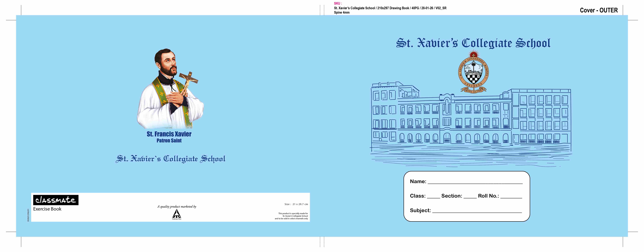Click the "Class:" label
The image size is (644, 252).
[x=418, y=196]
